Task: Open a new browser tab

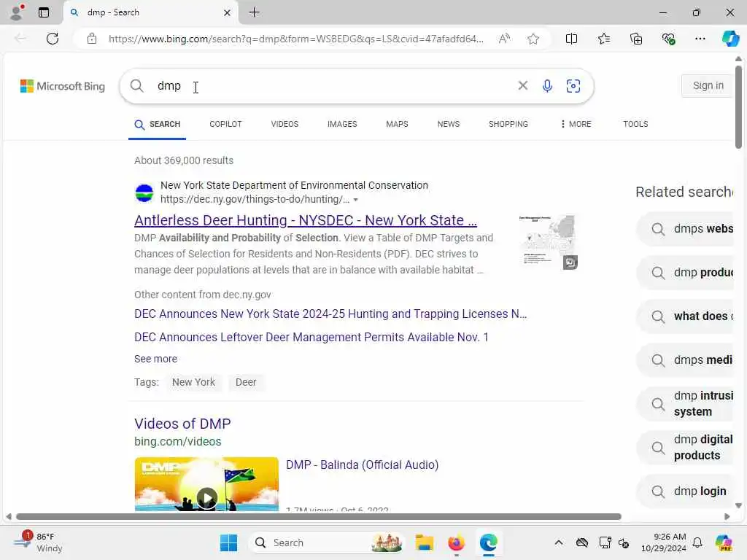Action: tap(255, 12)
